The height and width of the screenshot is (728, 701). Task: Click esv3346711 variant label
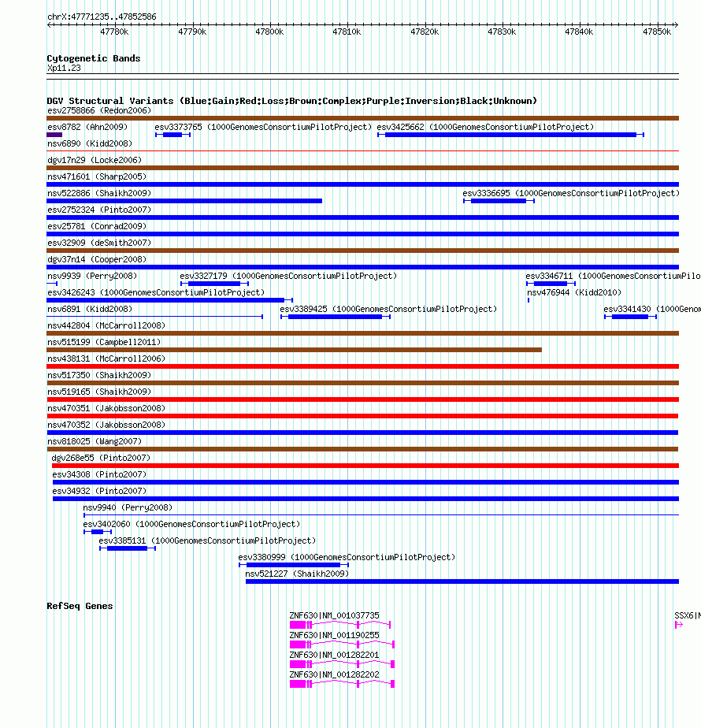click(x=613, y=277)
